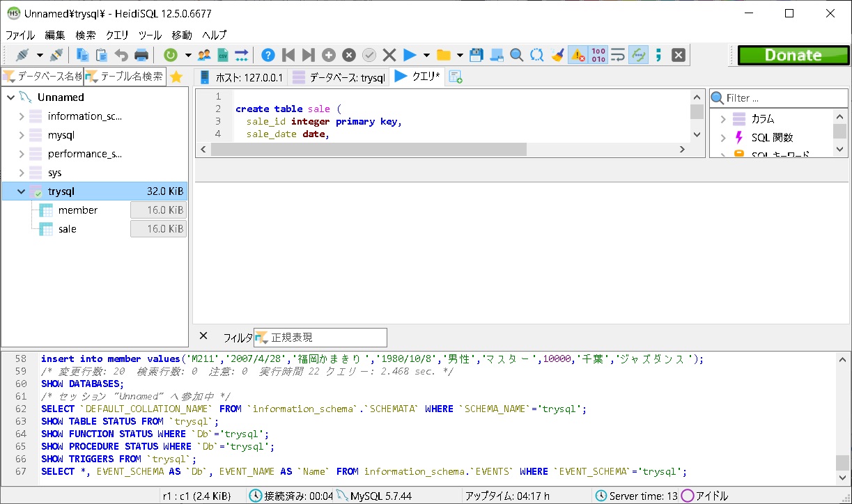Click the broom clear icon

(x=557, y=55)
